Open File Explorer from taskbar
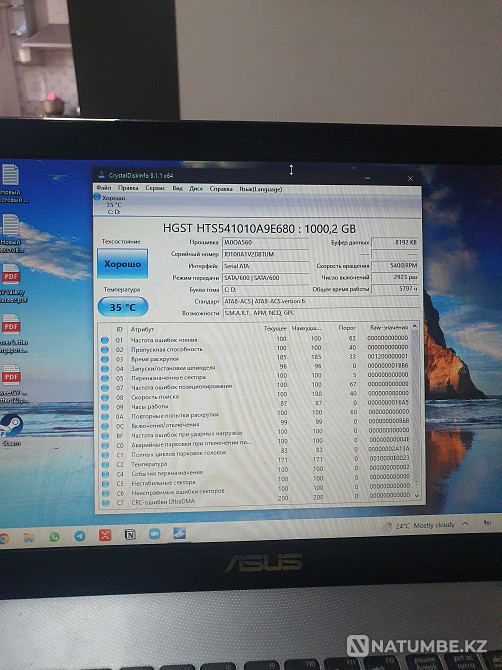This screenshot has height=670, width=502. (29, 537)
